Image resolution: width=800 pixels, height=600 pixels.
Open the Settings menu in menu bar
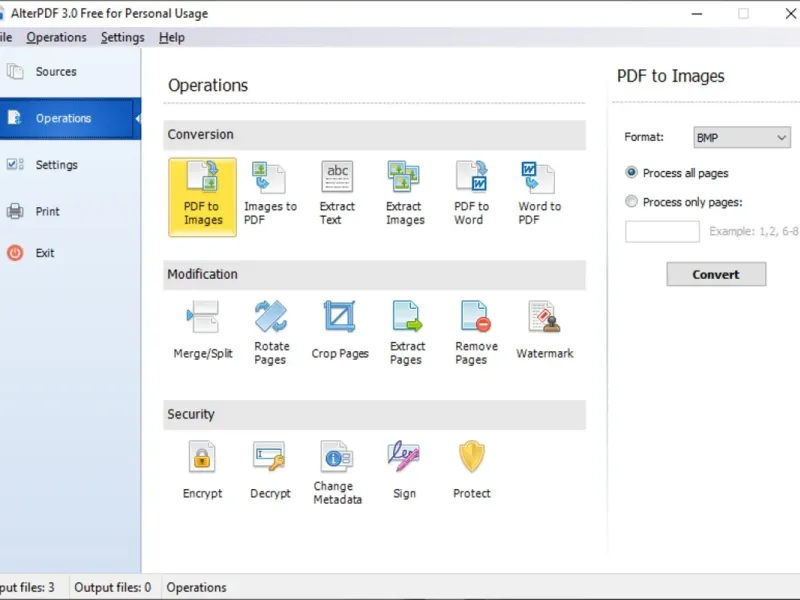(122, 38)
